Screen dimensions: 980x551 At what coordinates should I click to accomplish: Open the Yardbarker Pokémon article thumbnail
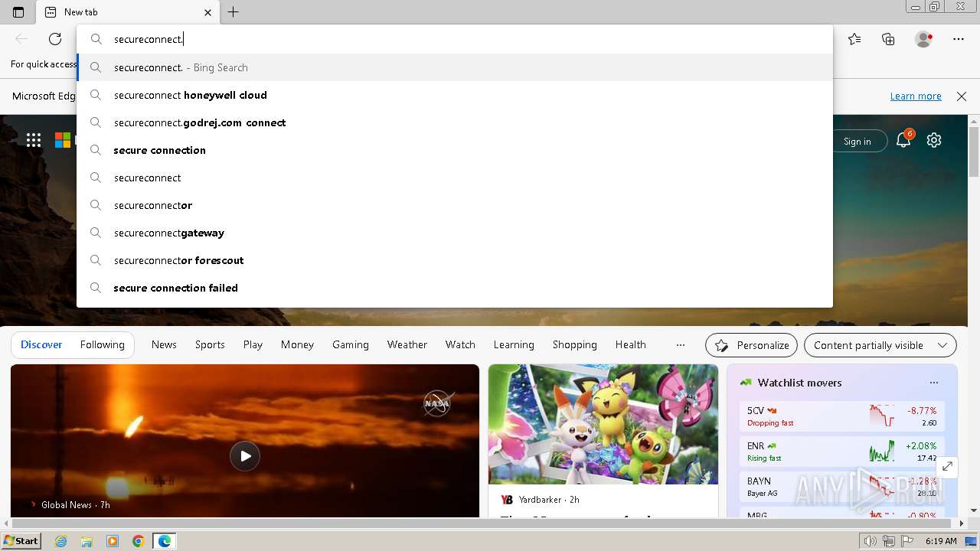click(x=603, y=424)
